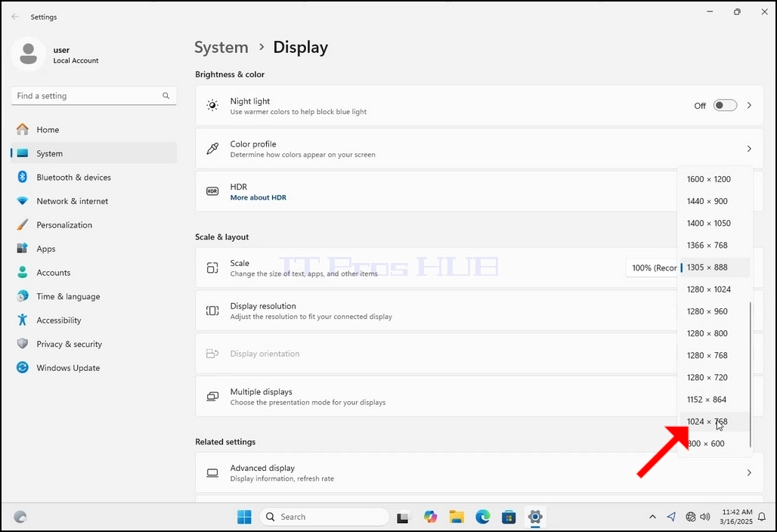Select 1400 × 1050 resolution
This screenshot has width=777, height=532.
[714, 223]
